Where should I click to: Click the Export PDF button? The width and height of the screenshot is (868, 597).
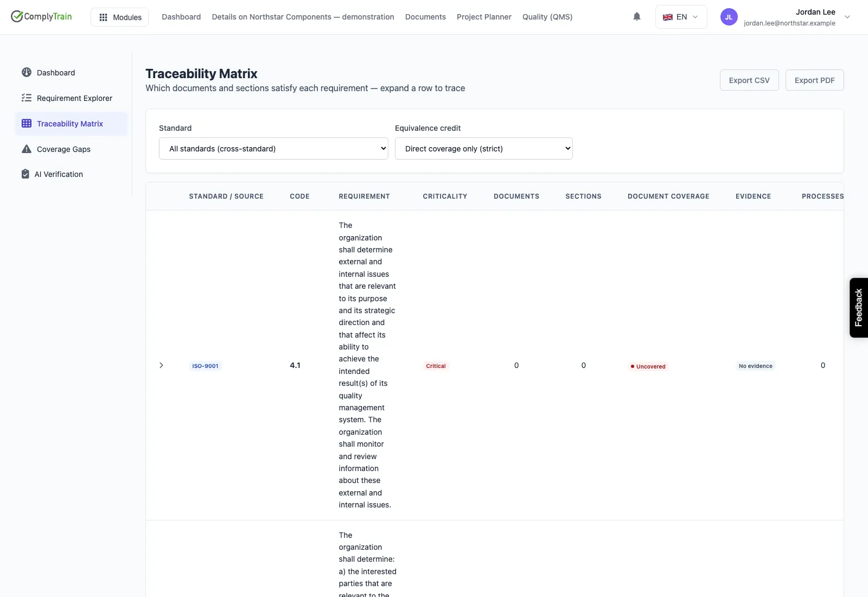click(x=814, y=80)
